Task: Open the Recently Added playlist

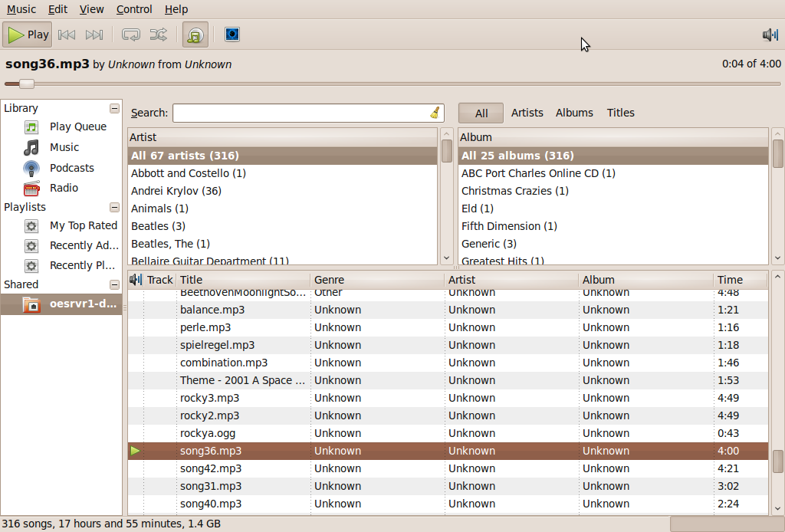Action: [61, 246]
